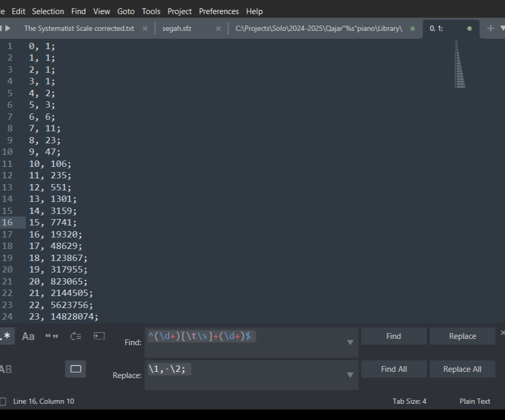
Task: Switch to the segah.sfz tab
Action: click(x=177, y=28)
